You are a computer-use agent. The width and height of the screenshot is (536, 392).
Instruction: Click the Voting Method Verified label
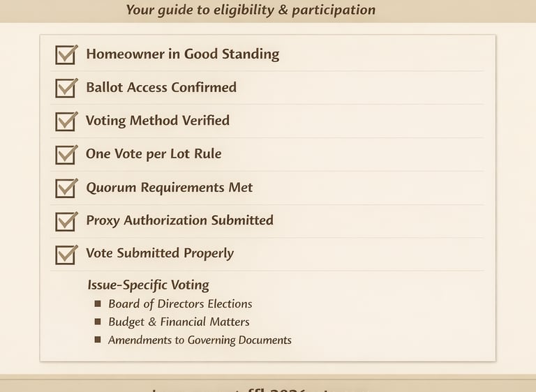(157, 121)
